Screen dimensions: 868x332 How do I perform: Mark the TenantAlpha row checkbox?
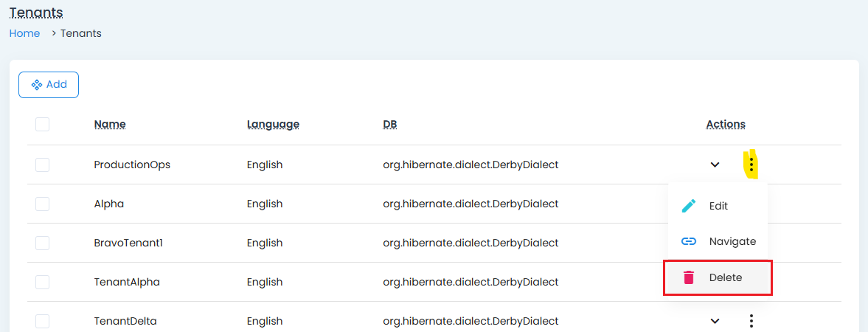point(42,282)
